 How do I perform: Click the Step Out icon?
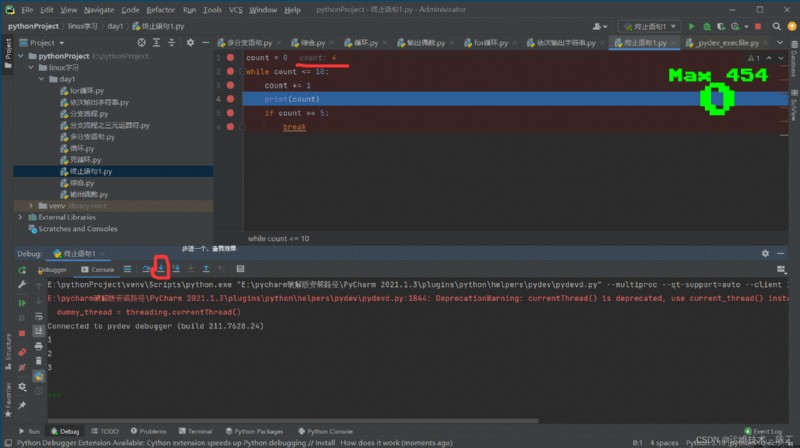206,269
